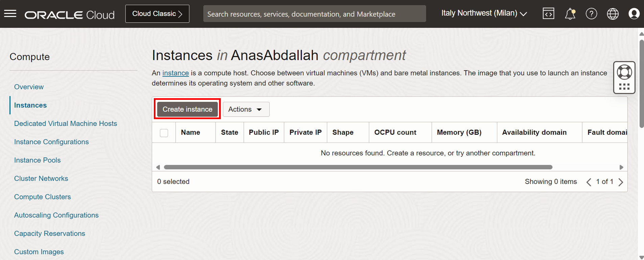
Task: Open the user profile avatar menu
Action: [x=634, y=14]
